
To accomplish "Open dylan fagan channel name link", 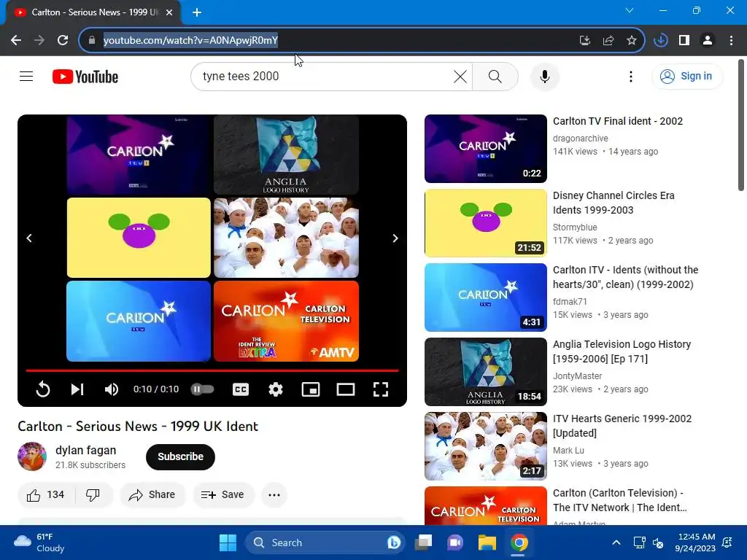I will click(x=86, y=450).
